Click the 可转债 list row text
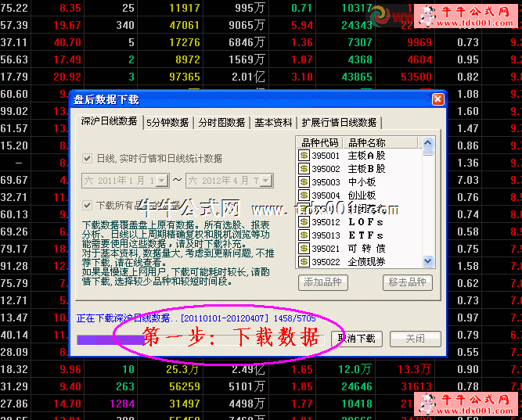The height and width of the screenshot is (420, 522). point(366,249)
